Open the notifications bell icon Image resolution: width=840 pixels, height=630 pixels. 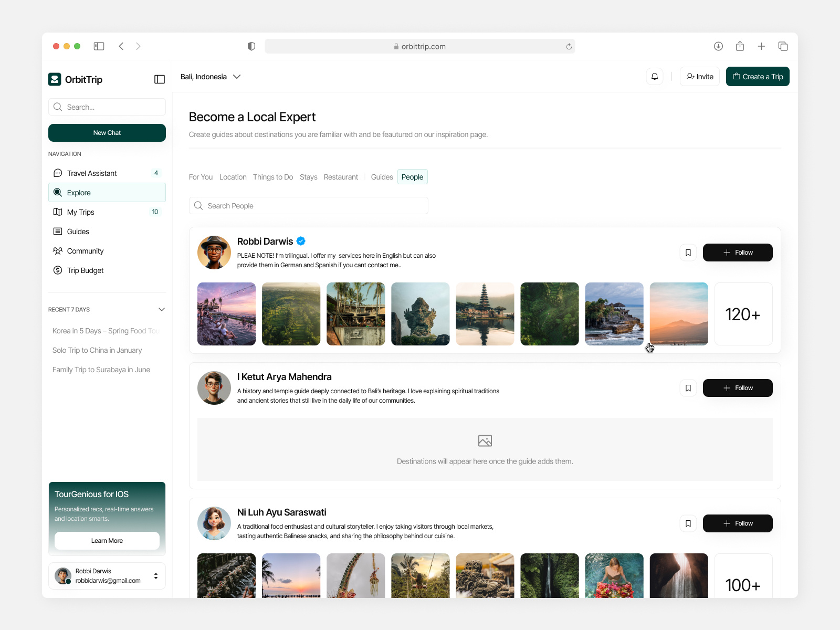(x=654, y=76)
